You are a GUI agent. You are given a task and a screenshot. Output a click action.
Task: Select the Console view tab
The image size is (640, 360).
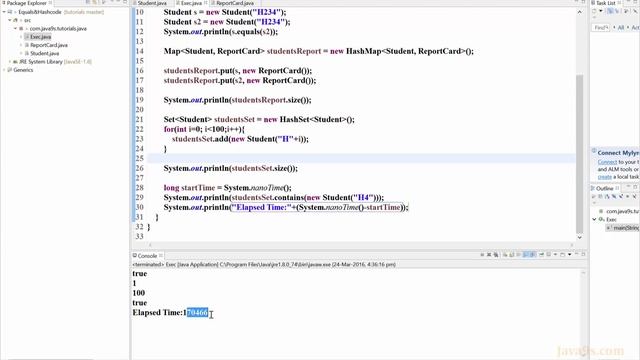[147, 256]
